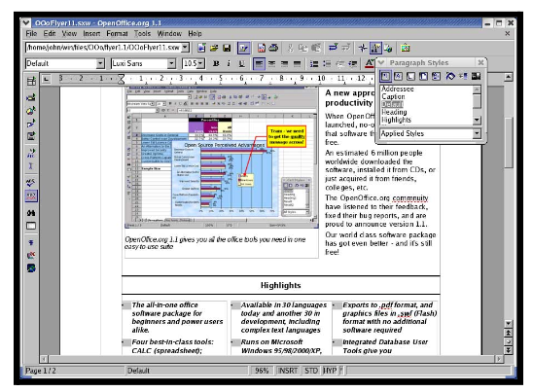The height and width of the screenshot is (392, 533).
Task: Open Find & Replace binoculars icon
Action: pos(31,213)
